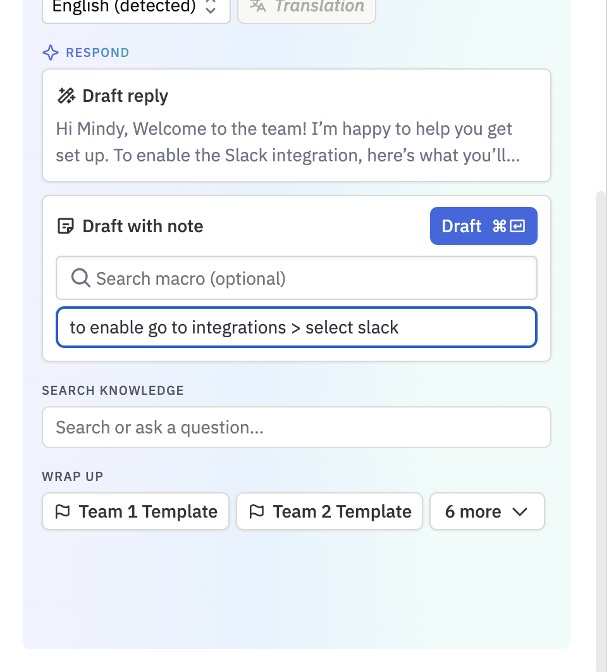Click the Search or ask a question field
Screen dimensions: 616x672
297,427
